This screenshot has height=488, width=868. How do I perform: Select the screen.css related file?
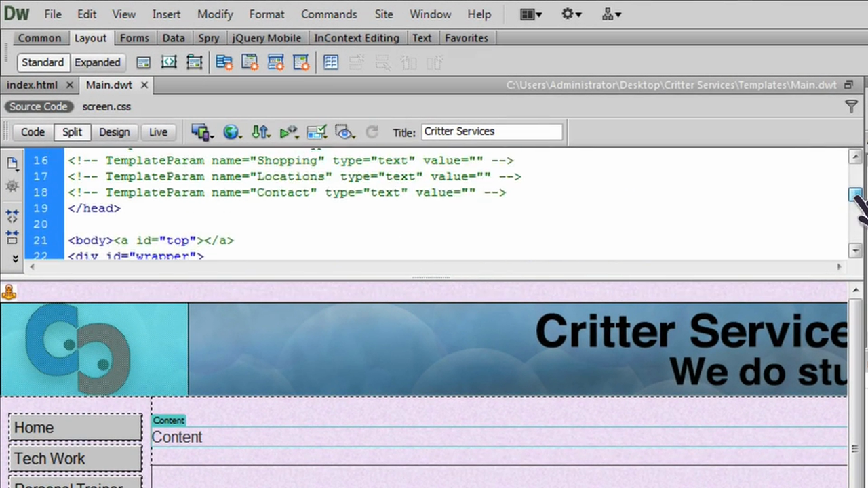[x=106, y=106]
